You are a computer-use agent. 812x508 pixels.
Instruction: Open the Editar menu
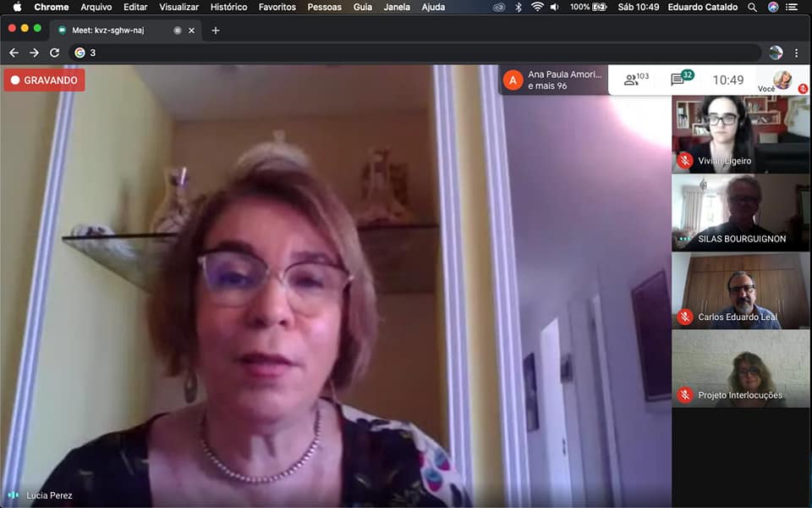(x=135, y=7)
